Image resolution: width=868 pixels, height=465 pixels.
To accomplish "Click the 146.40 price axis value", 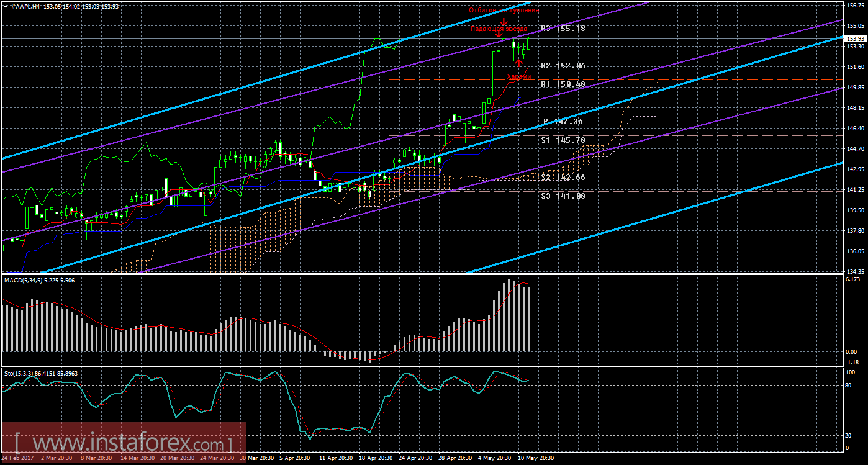I will coord(856,129).
